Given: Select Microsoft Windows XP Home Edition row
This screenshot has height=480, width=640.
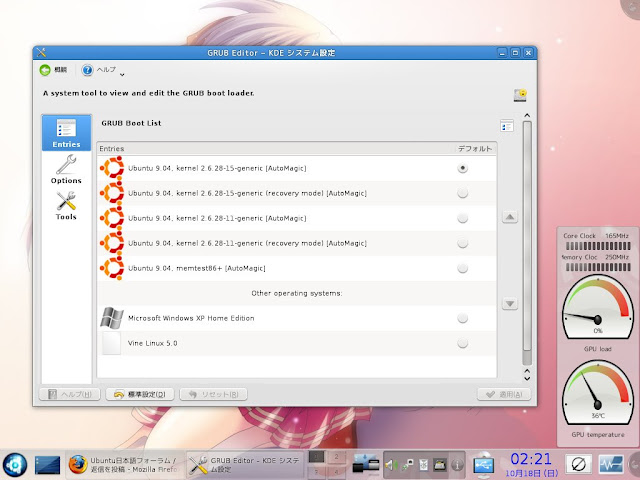Looking at the screenshot, I should (297, 318).
